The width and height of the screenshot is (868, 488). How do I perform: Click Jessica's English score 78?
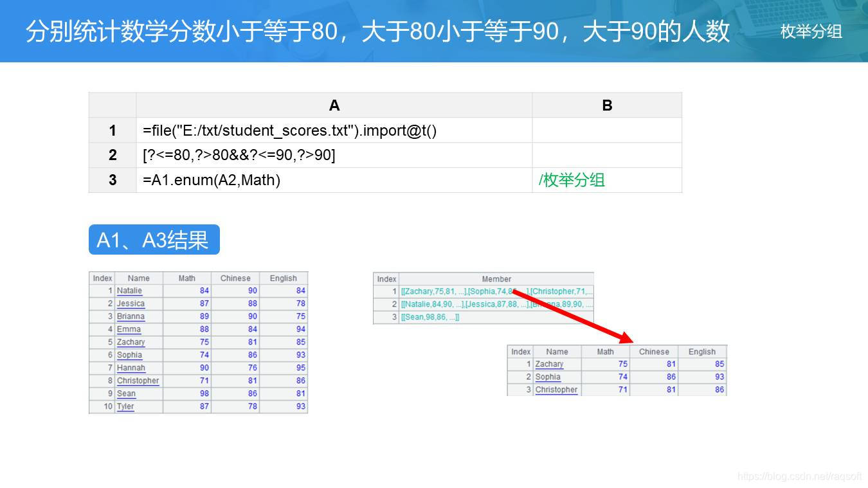301,303
